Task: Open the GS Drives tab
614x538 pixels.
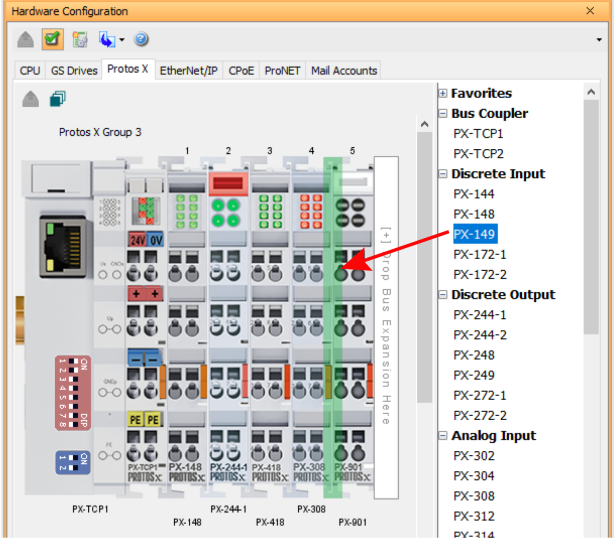Action: click(73, 70)
